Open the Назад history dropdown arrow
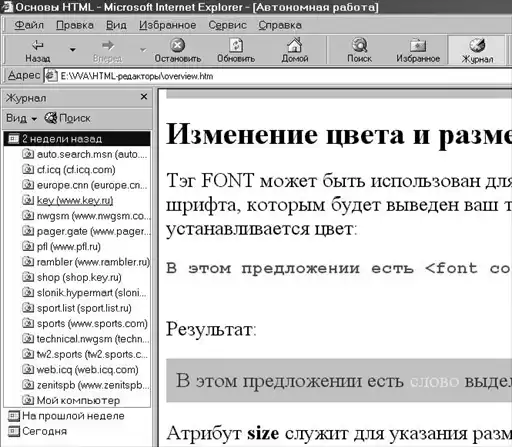 coord(72,50)
